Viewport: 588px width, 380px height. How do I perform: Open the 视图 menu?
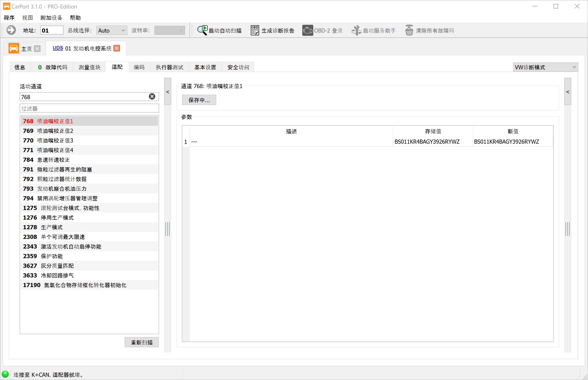[x=27, y=17]
